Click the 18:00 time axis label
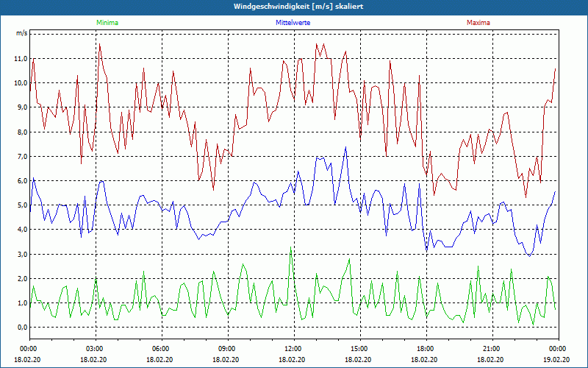 coord(426,349)
